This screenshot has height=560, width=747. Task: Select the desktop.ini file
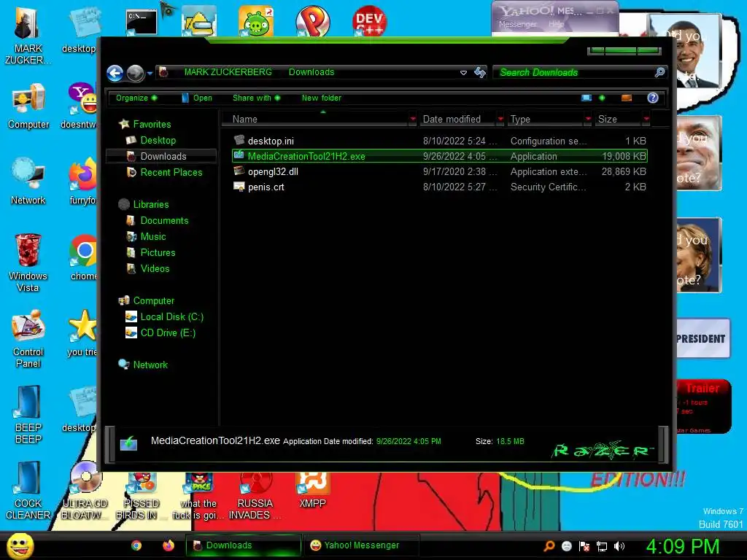pyautogui.click(x=439, y=141)
